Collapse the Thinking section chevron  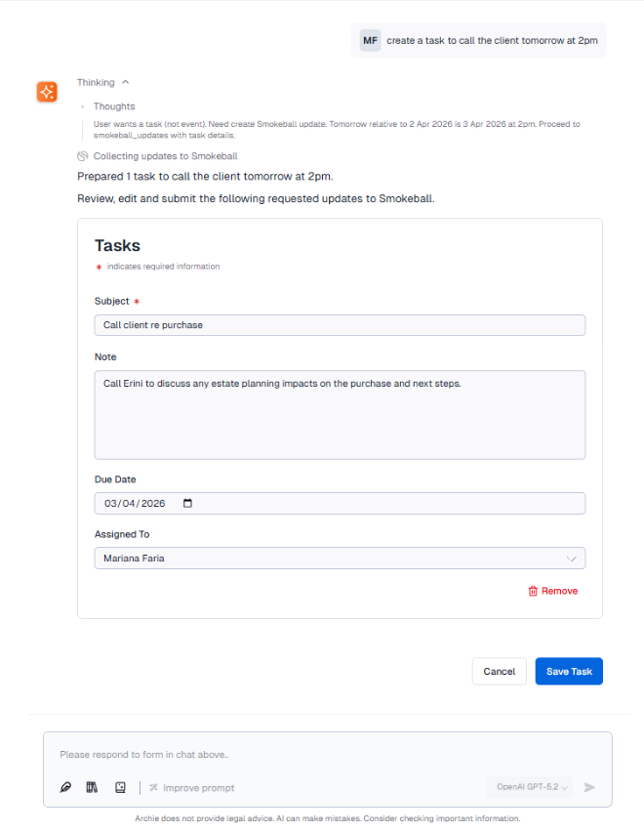[x=126, y=83]
